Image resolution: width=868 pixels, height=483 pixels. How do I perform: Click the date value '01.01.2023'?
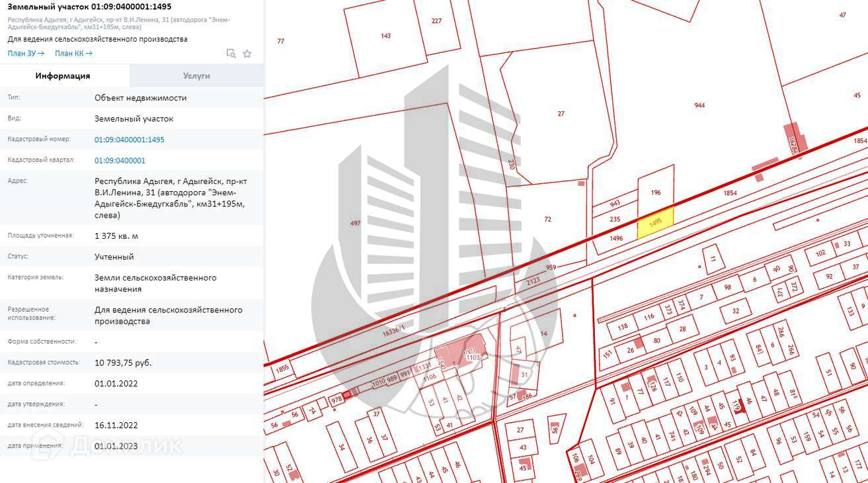click(116, 446)
